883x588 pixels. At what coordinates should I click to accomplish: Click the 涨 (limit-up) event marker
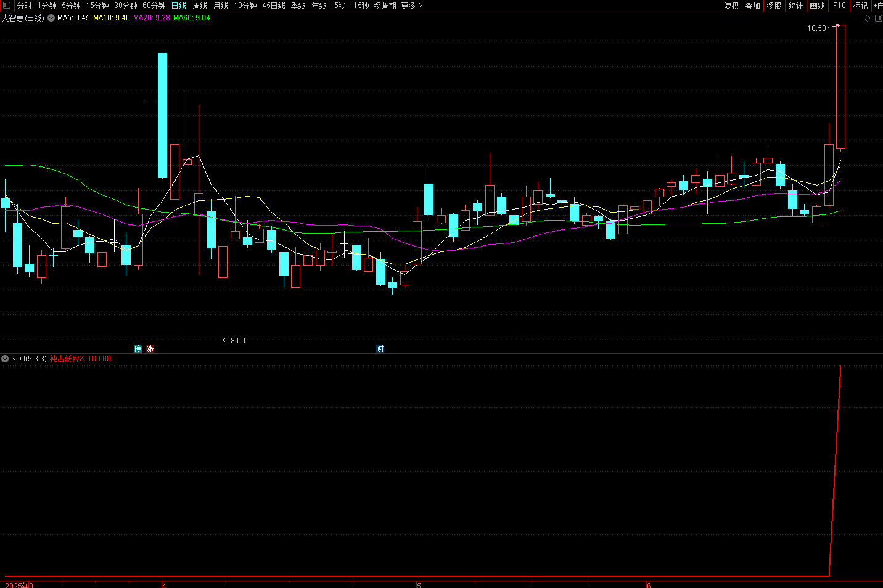pyautogui.click(x=150, y=348)
